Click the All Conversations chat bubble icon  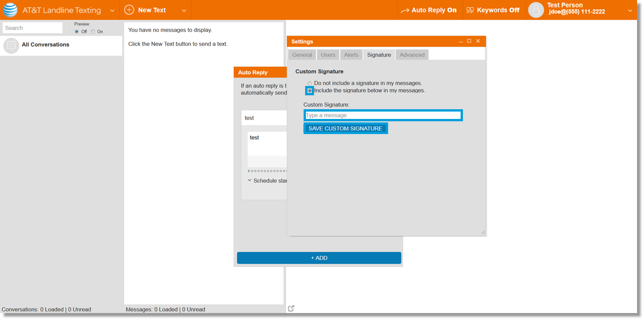tap(11, 46)
